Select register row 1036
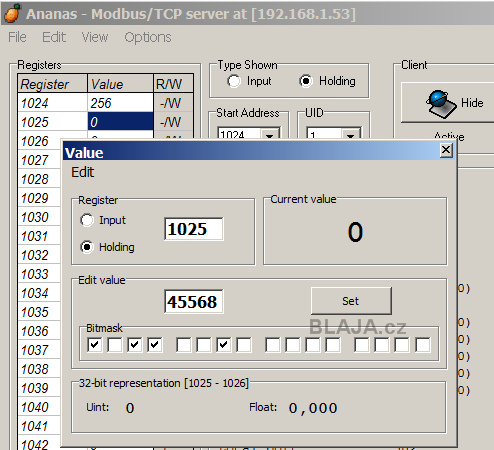Image resolution: width=494 pixels, height=450 pixels. (40, 331)
